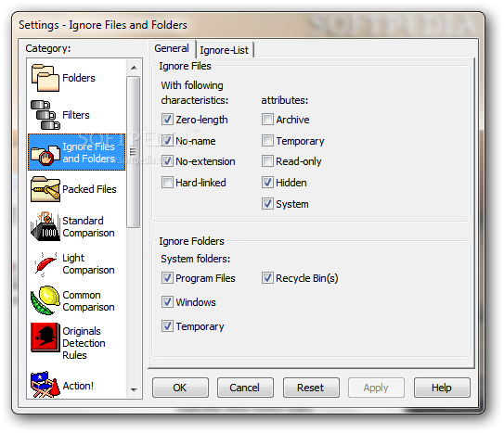This screenshot has height=433, width=504.
Task: Uncheck the Zero-length checkbox
Action: [x=167, y=120]
